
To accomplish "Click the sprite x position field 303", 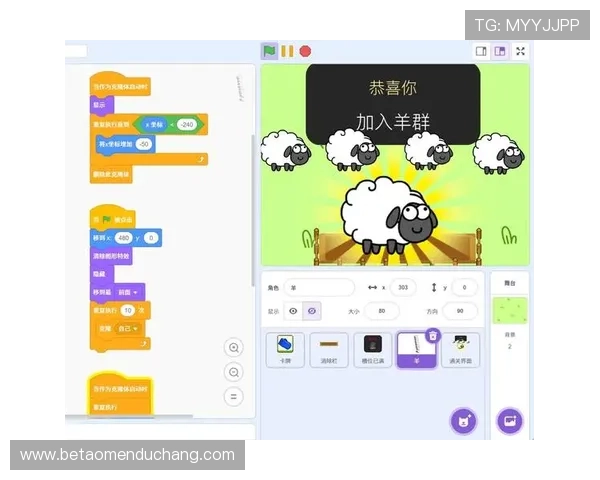I will [x=403, y=287].
